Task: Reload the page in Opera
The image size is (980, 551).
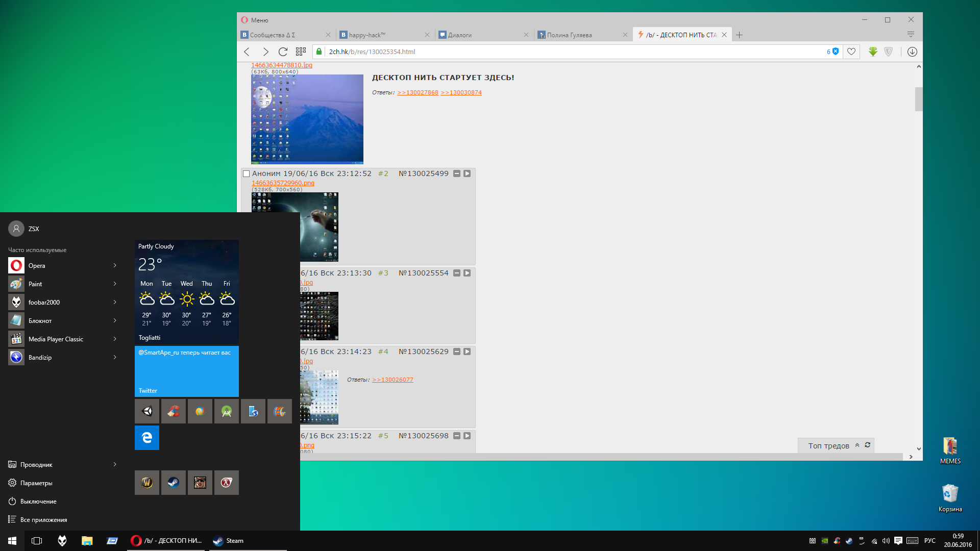Action: click(283, 52)
